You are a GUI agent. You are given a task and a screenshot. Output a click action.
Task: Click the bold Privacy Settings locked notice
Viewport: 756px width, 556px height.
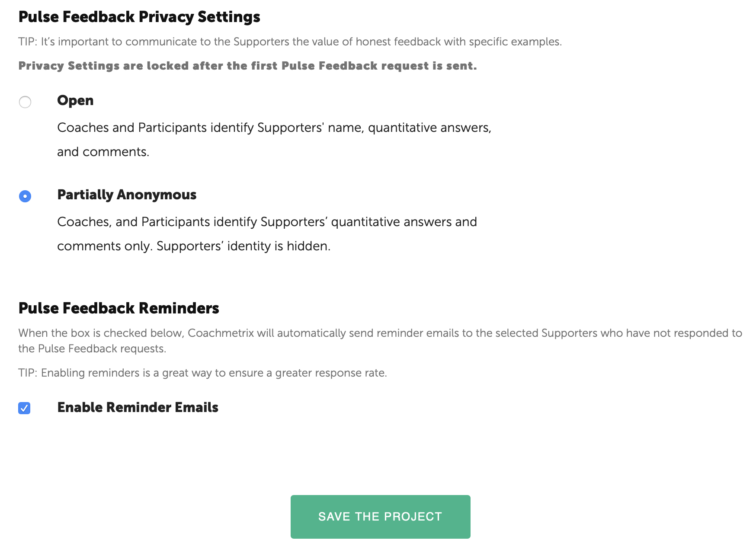(x=247, y=66)
